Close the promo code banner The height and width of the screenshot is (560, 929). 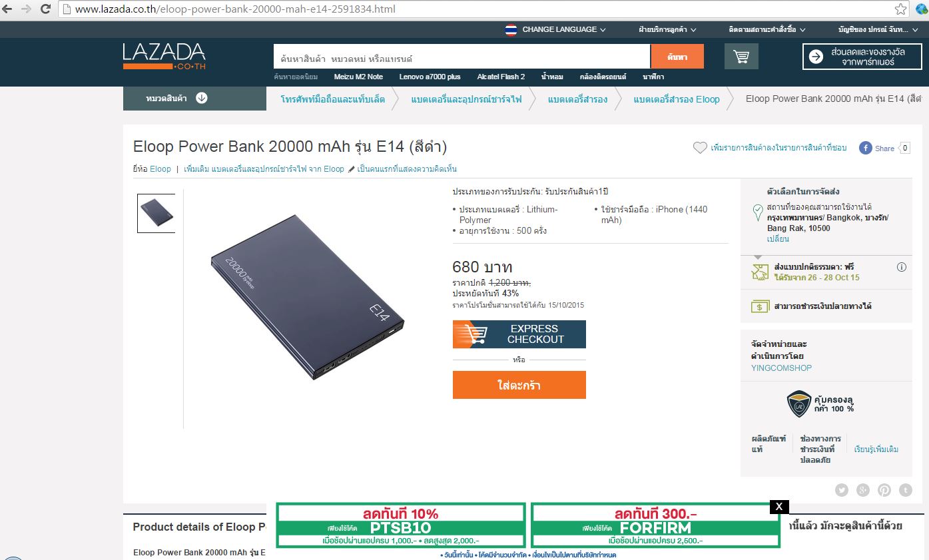click(779, 507)
